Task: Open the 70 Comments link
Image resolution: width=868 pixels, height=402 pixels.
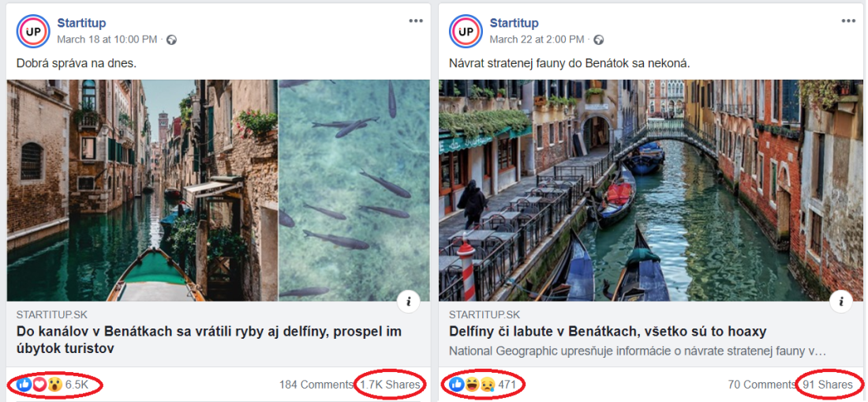Action: tap(761, 385)
